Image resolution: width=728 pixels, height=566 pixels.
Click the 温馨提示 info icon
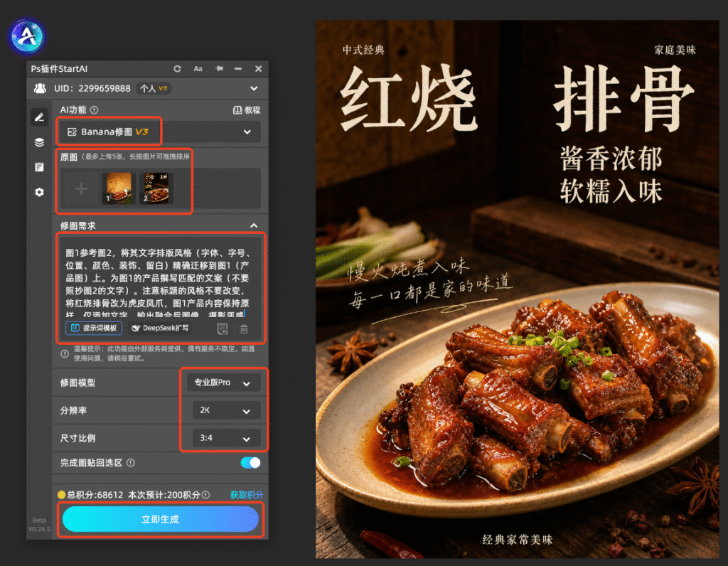click(x=65, y=354)
